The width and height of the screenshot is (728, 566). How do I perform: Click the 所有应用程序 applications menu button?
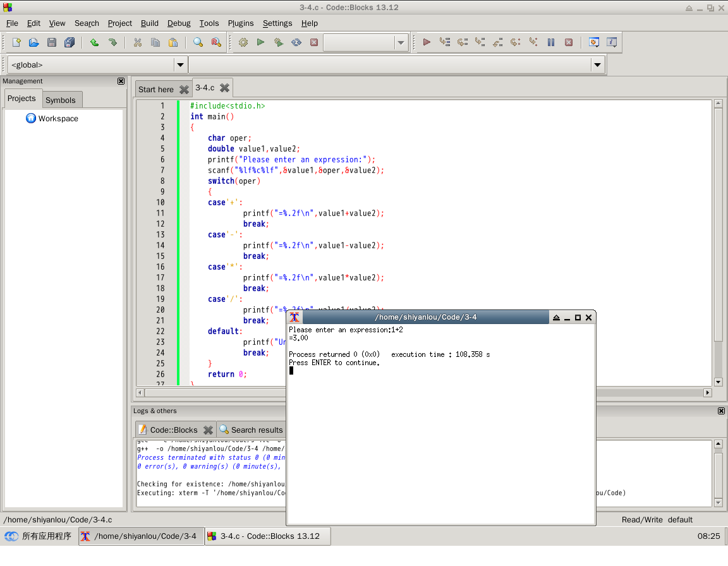point(39,536)
